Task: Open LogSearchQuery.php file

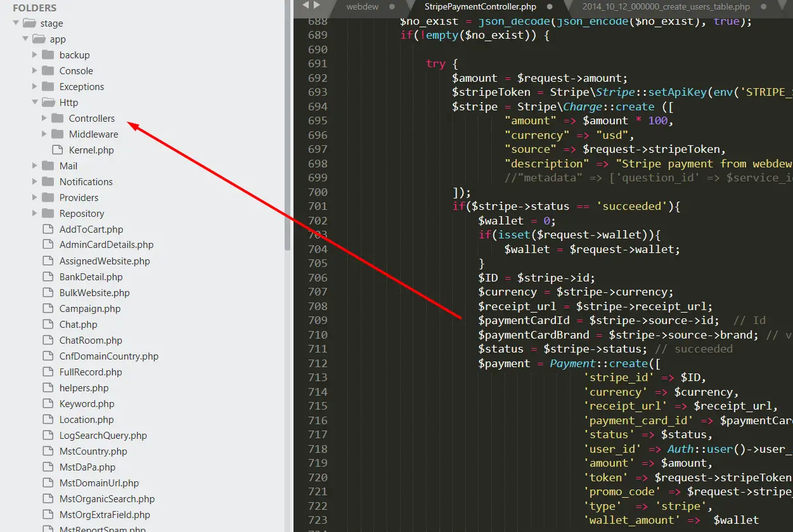Action: click(x=103, y=436)
